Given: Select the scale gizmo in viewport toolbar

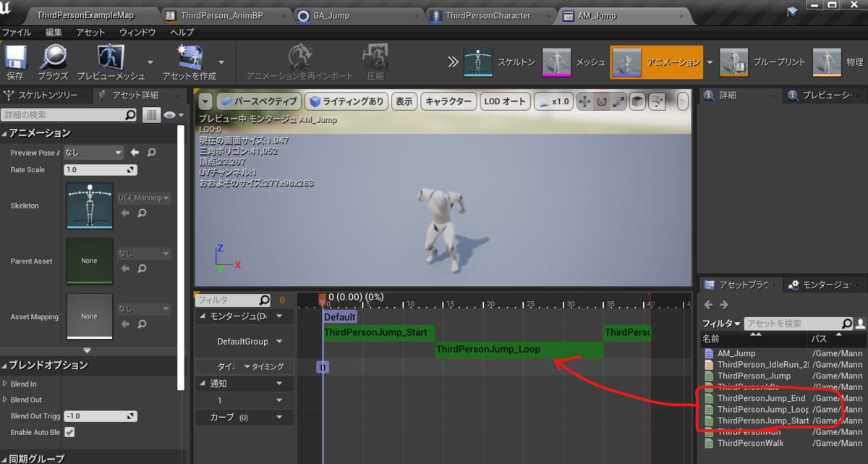Looking at the screenshot, I should click(618, 102).
